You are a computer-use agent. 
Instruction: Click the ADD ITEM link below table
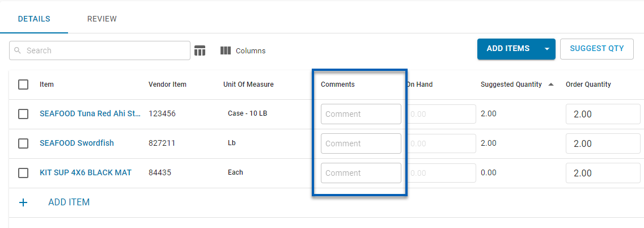point(69,202)
